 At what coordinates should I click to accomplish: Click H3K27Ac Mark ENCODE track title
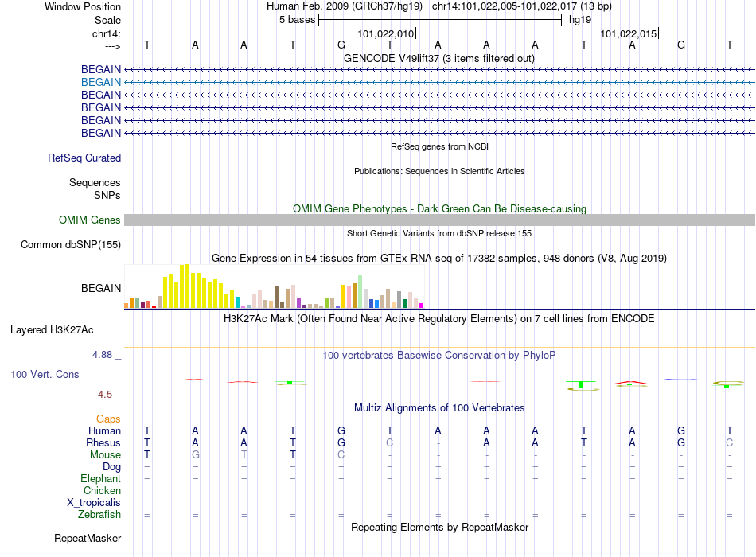(x=439, y=319)
